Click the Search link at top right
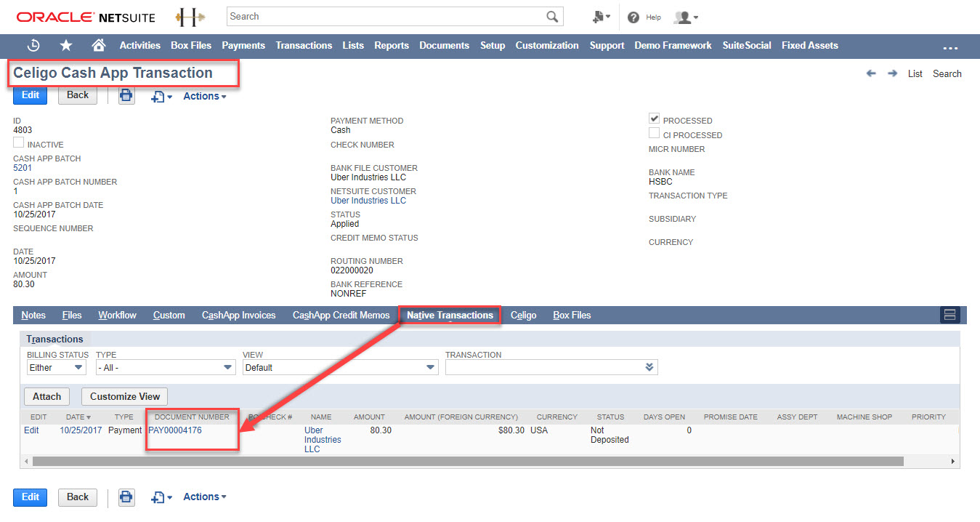The height and width of the screenshot is (522, 980). click(947, 73)
